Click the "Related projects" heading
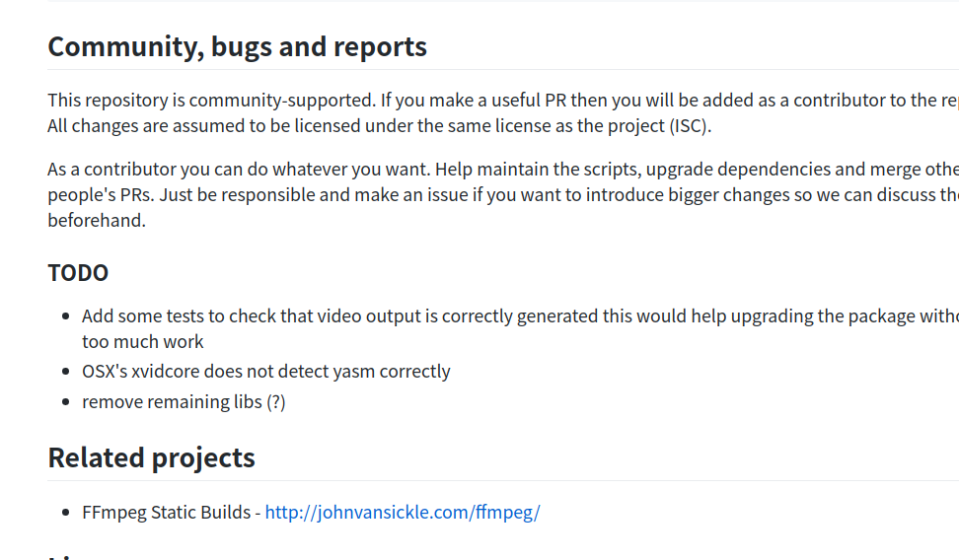 151,457
